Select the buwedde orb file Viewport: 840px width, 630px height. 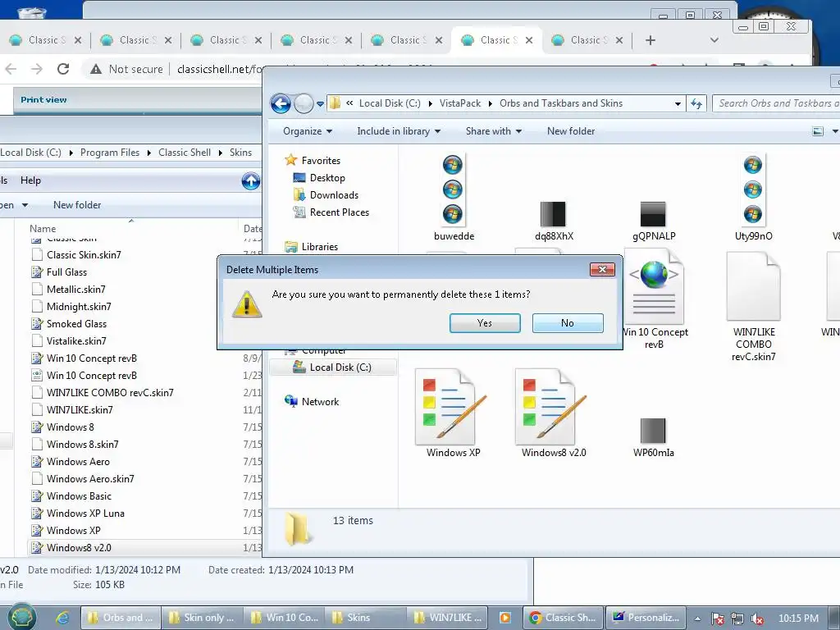453,197
